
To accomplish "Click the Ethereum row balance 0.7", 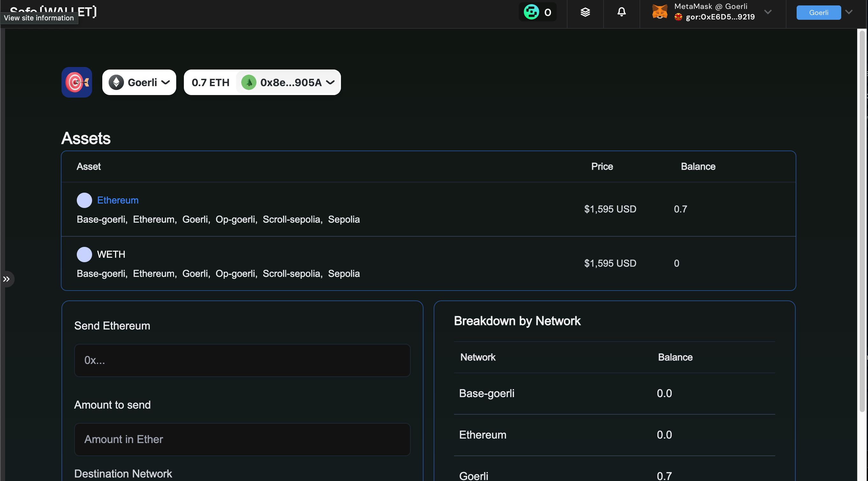I will point(680,209).
